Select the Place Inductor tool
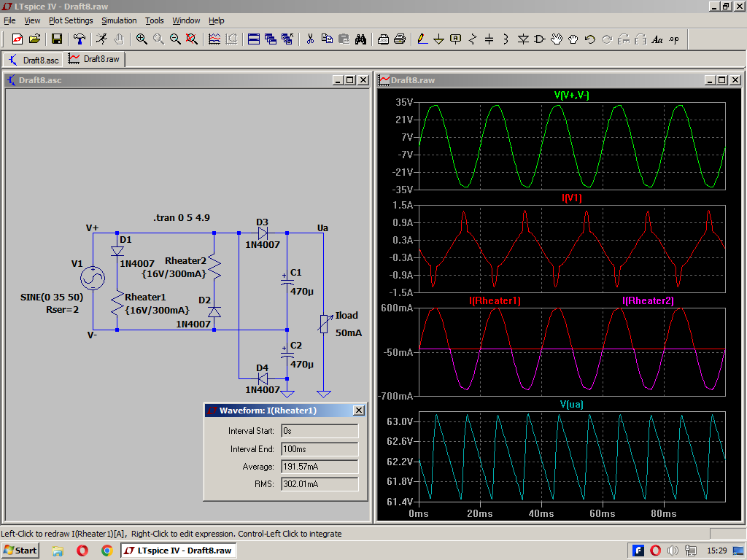The width and height of the screenshot is (747, 560). pyautogui.click(x=506, y=39)
